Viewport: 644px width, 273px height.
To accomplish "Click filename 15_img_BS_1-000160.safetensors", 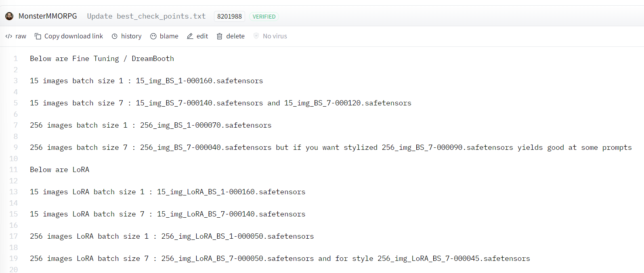I will [x=199, y=81].
